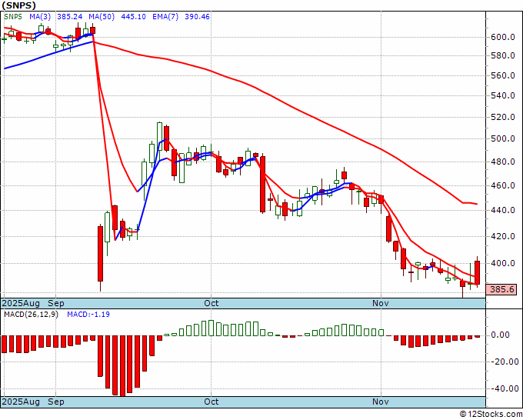Click the MA(3) value 385.24
523x420 pixels.
(70, 17)
